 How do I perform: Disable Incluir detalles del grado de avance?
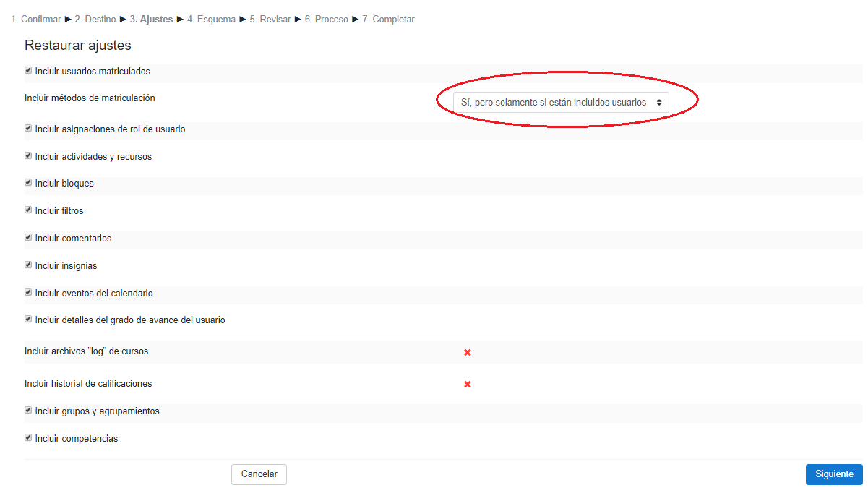[28, 319]
